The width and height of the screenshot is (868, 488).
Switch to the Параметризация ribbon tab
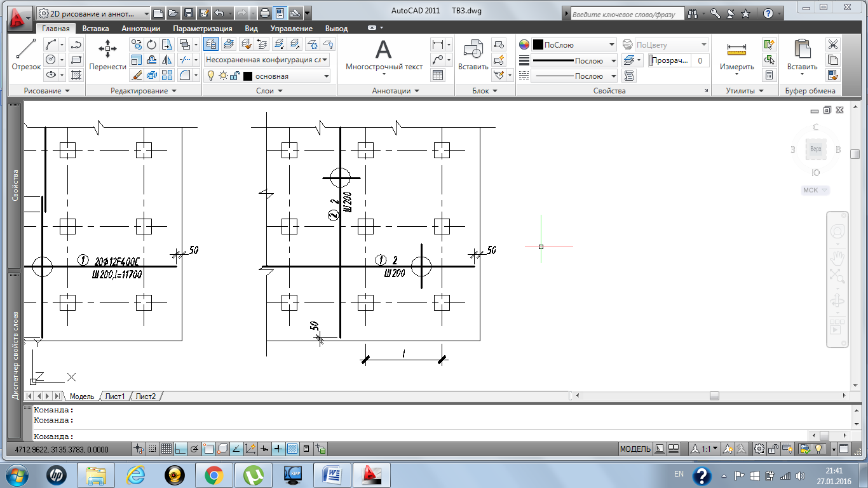[x=202, y=29]
